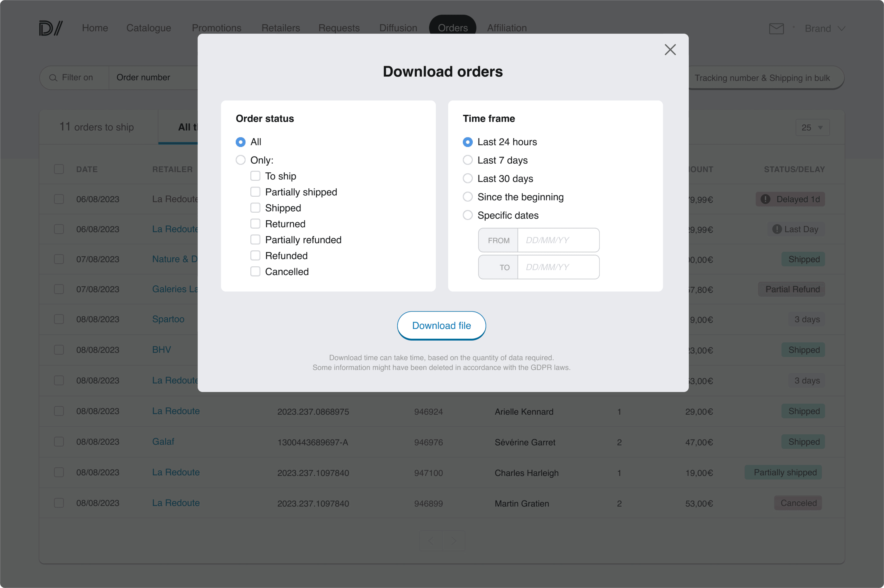
Task: Toggle the select-all checkbox in table header
Action: [59, 169]
